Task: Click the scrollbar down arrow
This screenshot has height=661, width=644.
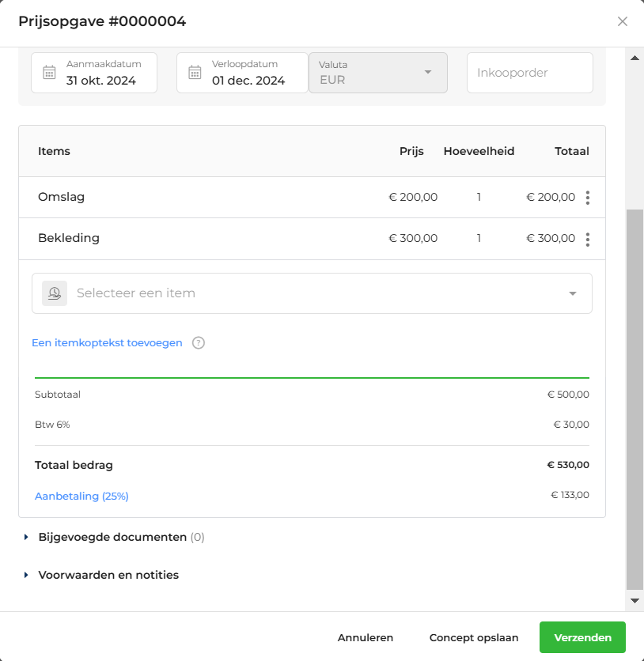Action: pyautogui.click(x=635, y=601)
